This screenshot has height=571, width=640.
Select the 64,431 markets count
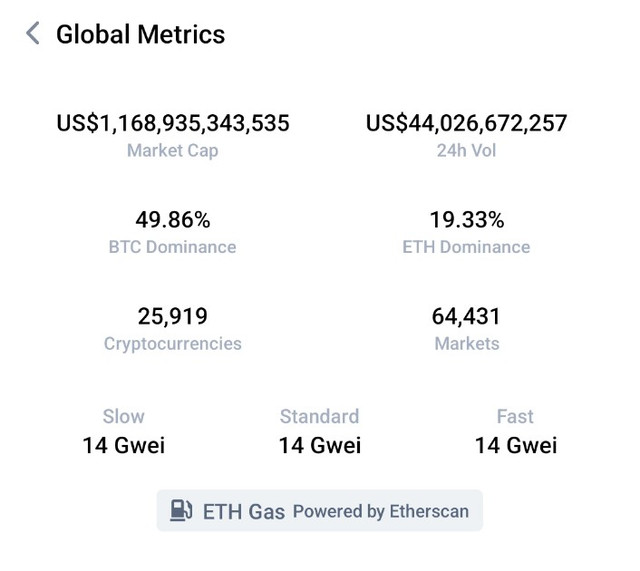click(466, 316)
